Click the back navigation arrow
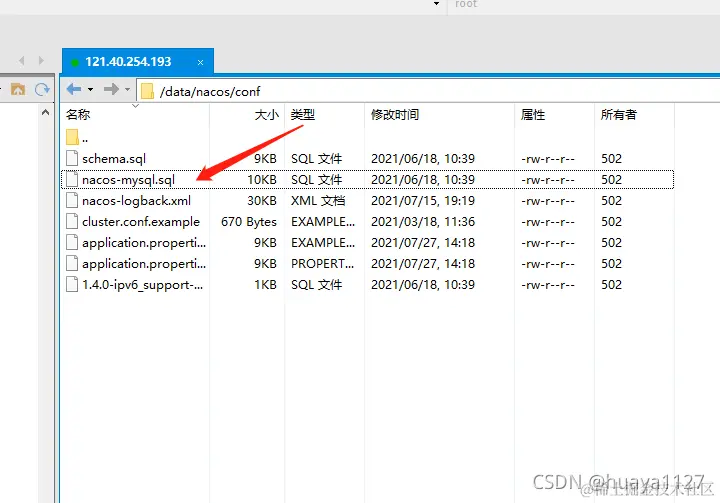Image resolution: width=720 pixels, height=503 pixels. [x=74, y=89]
